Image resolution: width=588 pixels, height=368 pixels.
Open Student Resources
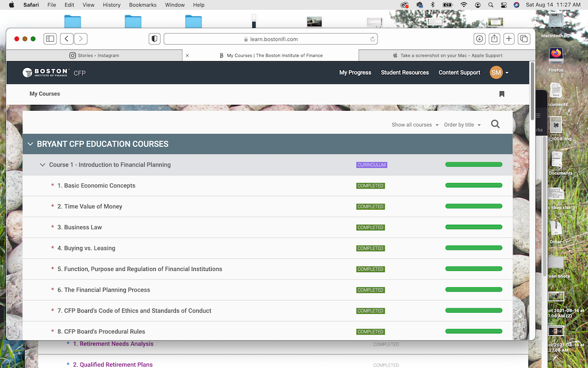point(405,72)
